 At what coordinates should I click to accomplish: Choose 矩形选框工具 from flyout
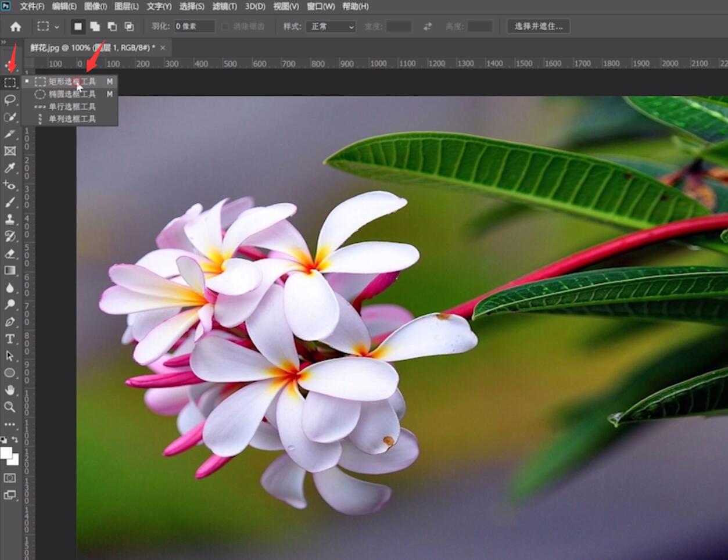pyautogui.click(x=70, y=81)
